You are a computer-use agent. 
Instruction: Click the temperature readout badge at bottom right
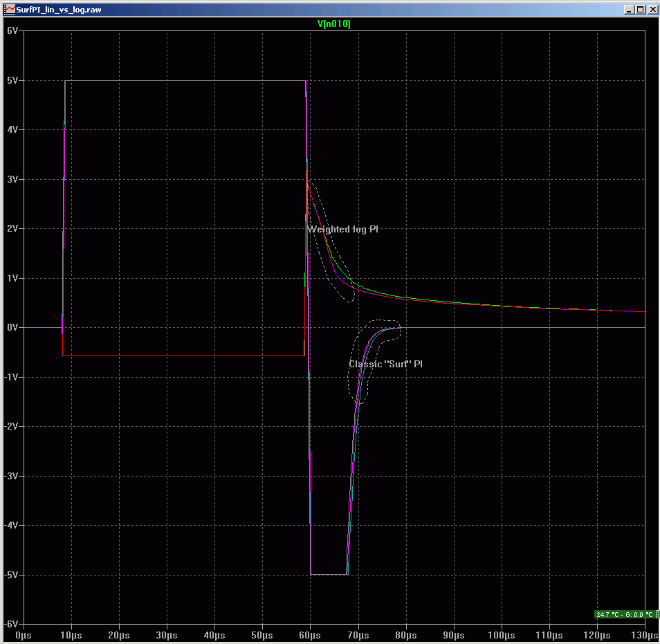[625, 614]
